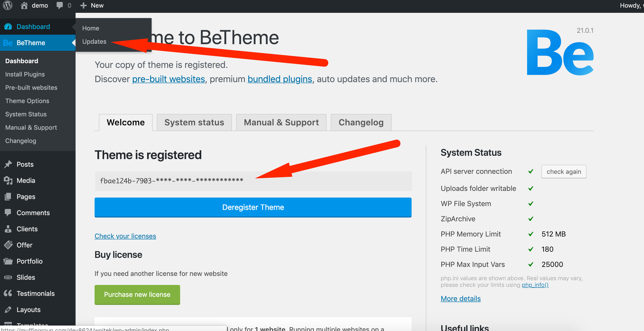
Task: Open Testimonials menu in sidebar
Action: click(35, 293)
